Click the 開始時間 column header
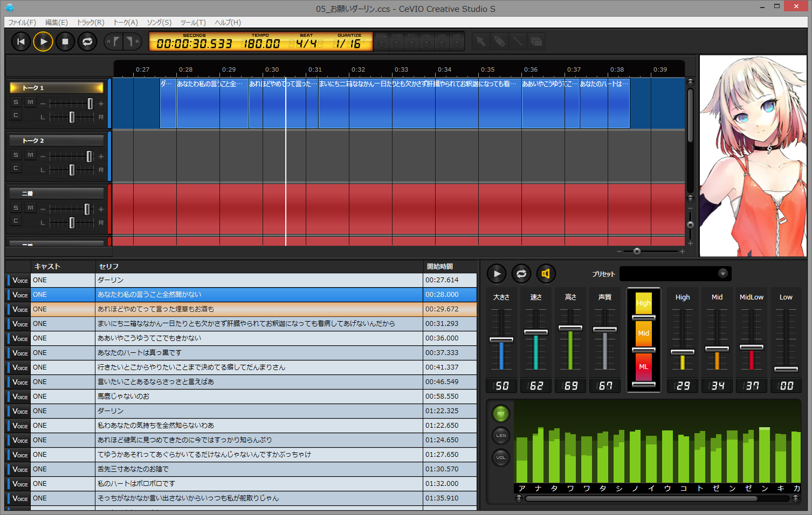This screenshot has width=812, height=515. (450, 266)
